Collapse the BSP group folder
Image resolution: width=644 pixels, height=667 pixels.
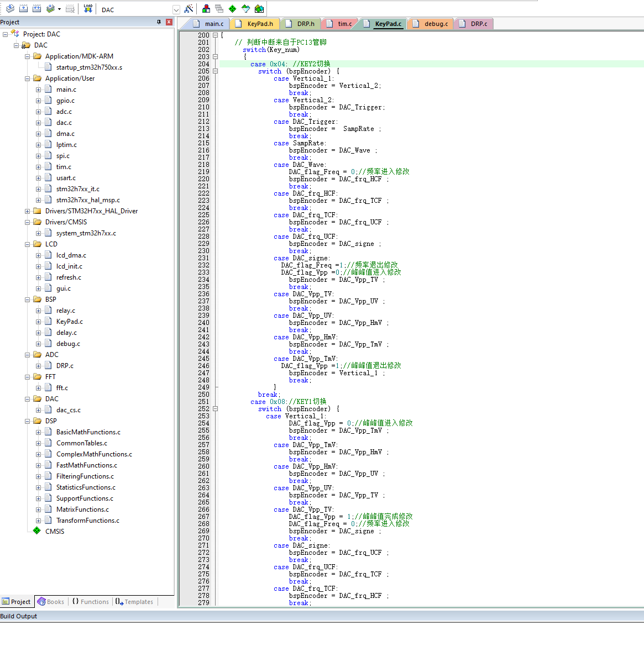tap(27, 300)
